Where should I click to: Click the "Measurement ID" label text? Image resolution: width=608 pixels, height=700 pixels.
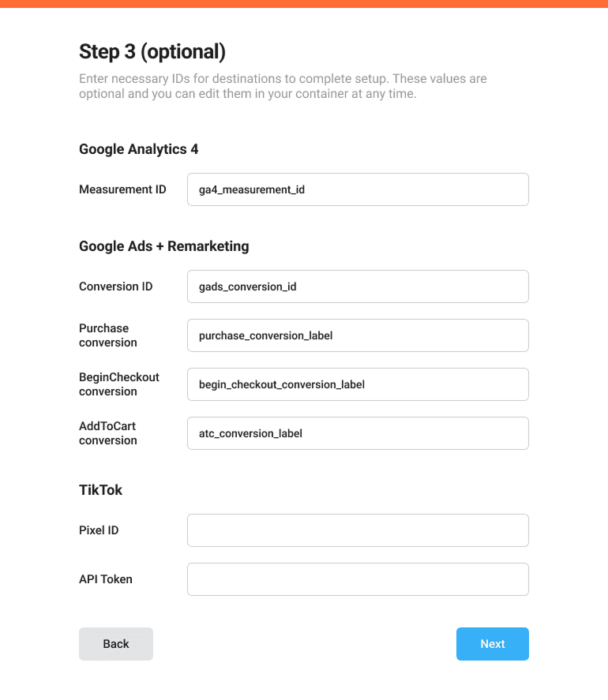tap(122, 189)
